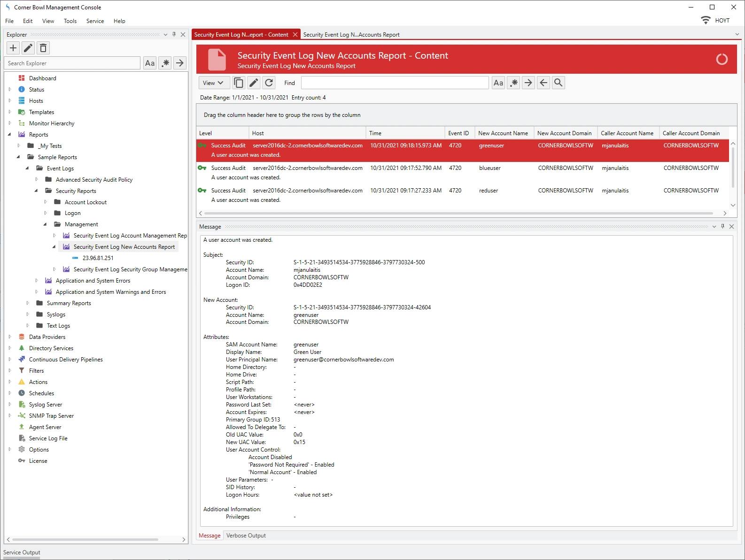Open the View dropdown

(214, 83)
